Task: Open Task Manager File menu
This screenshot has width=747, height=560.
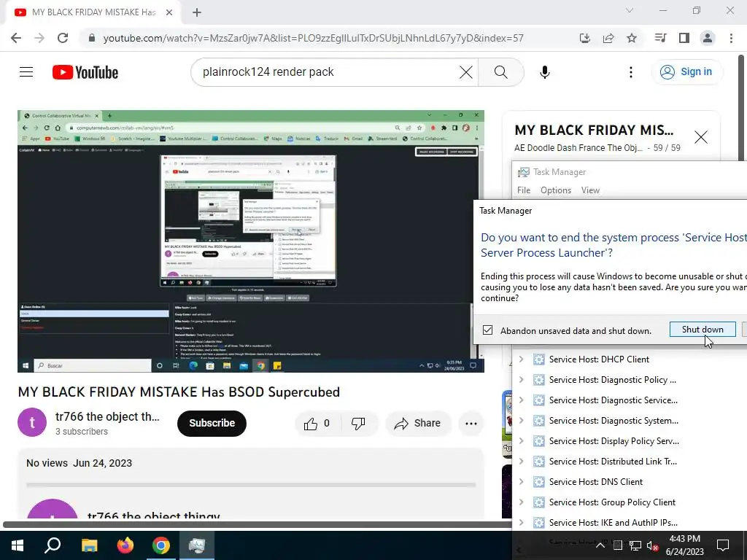Action: (x=524, y=190)
